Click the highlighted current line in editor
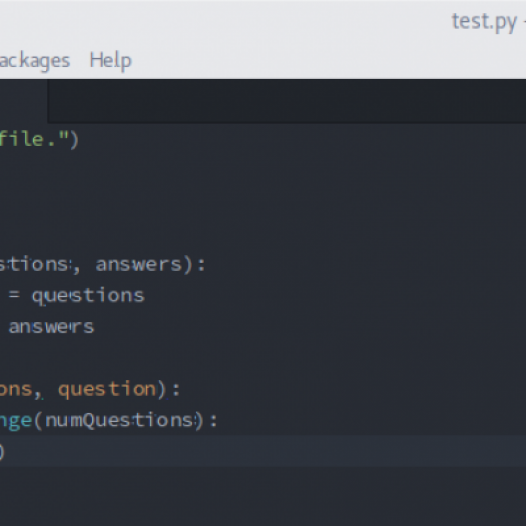 pyautogui.click(x=263, y=451)
